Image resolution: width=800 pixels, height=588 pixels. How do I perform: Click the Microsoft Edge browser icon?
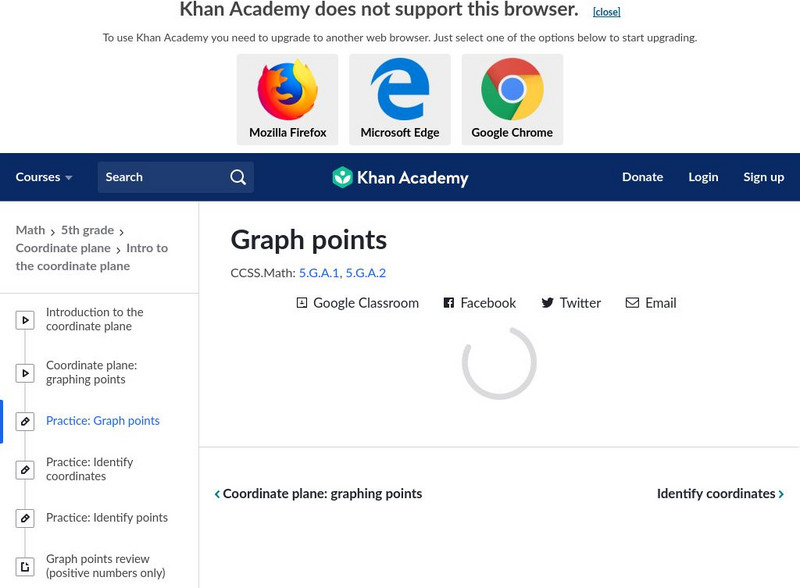pos(400,91)
